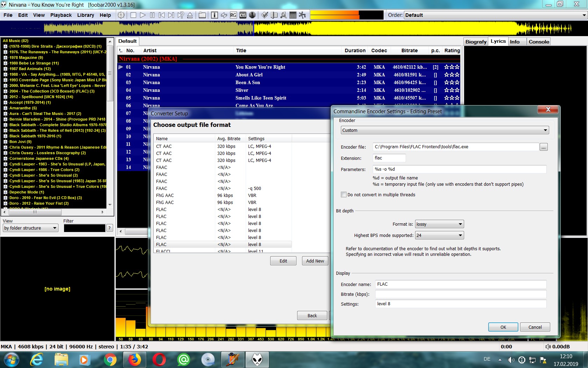588x368 pixels.
Task: Click the properties info toolbar icon
Action: (x=215, y=15)
